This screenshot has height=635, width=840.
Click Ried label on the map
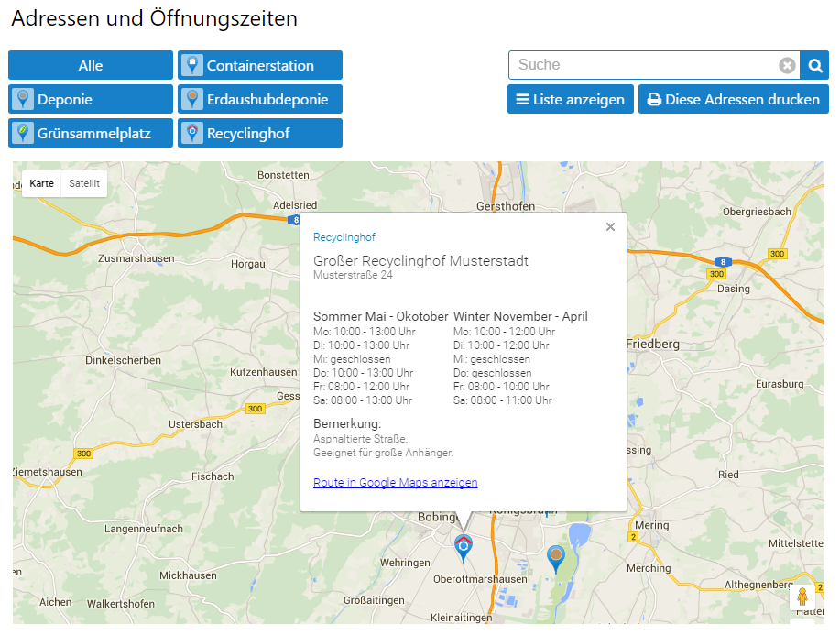(728, 475)
